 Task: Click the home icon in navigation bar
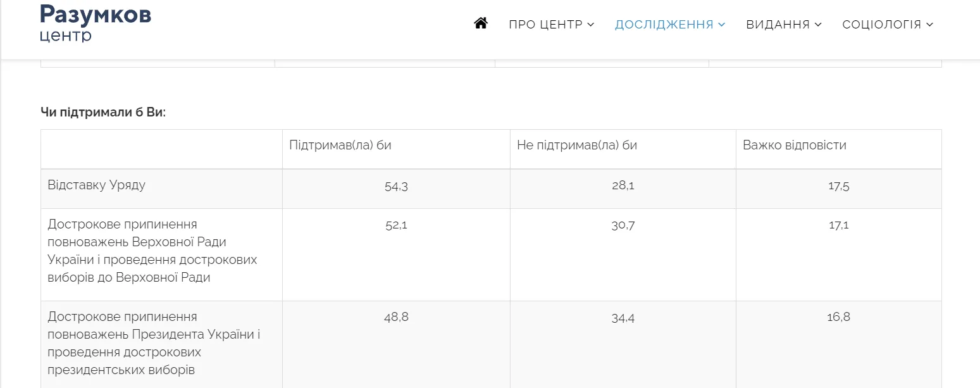click(481, 23)
